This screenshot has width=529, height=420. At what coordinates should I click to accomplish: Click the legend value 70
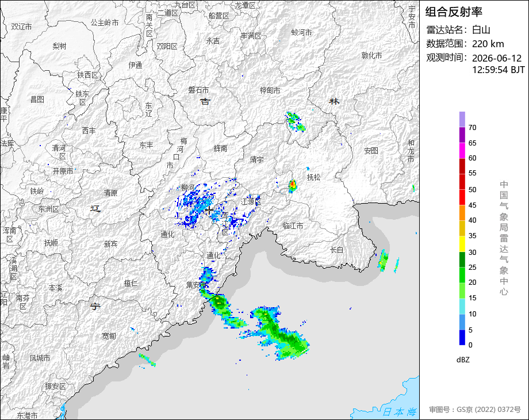472,128
